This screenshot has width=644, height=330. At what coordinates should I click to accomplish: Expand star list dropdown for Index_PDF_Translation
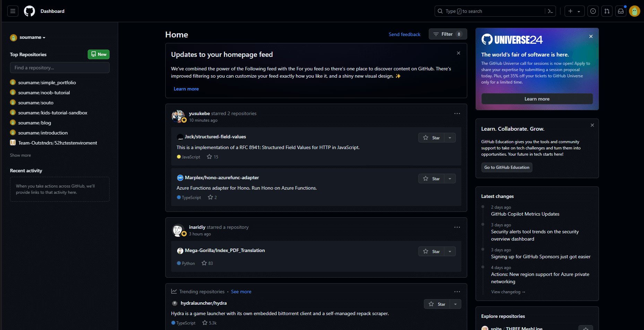pos(450,251)
